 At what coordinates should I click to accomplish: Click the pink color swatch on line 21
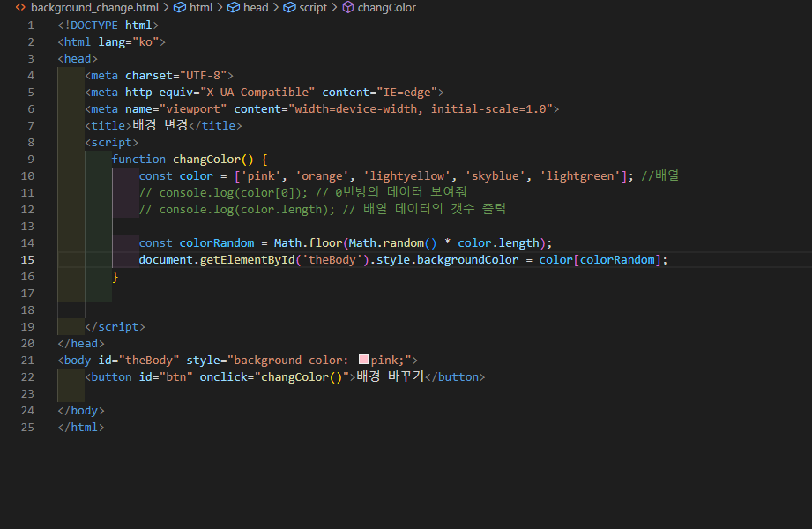(363, 360)
